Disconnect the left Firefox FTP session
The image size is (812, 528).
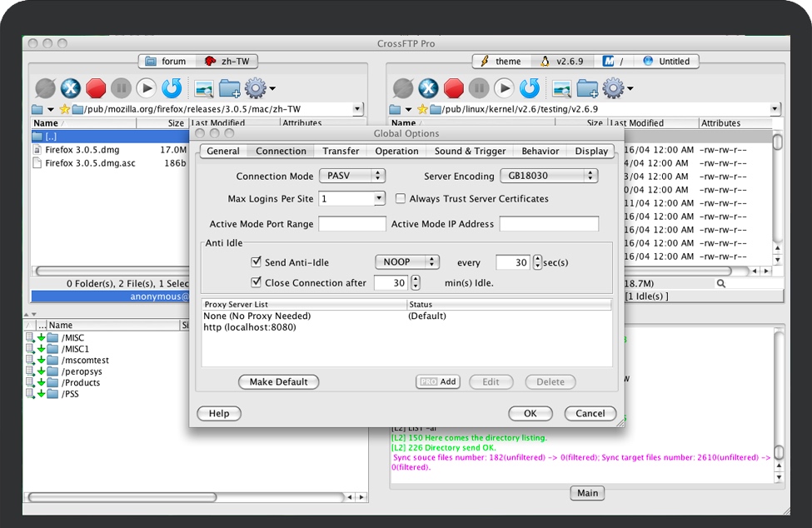70,87
